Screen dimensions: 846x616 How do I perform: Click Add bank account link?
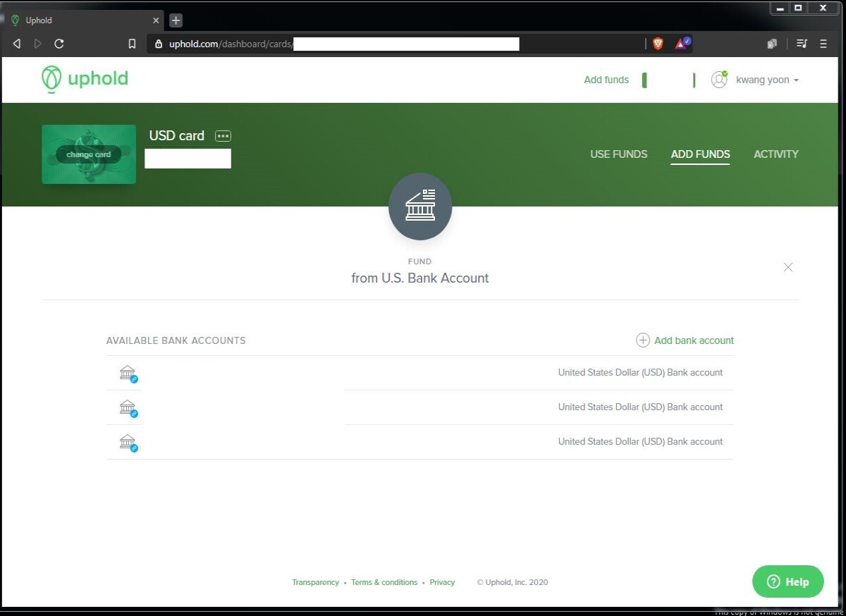click(x=694, y=340)
